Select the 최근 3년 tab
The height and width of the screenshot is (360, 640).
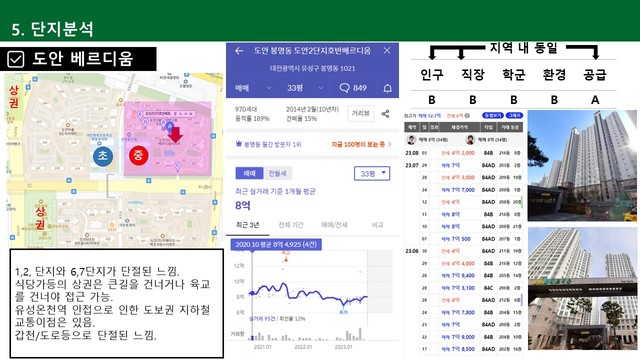248,225
